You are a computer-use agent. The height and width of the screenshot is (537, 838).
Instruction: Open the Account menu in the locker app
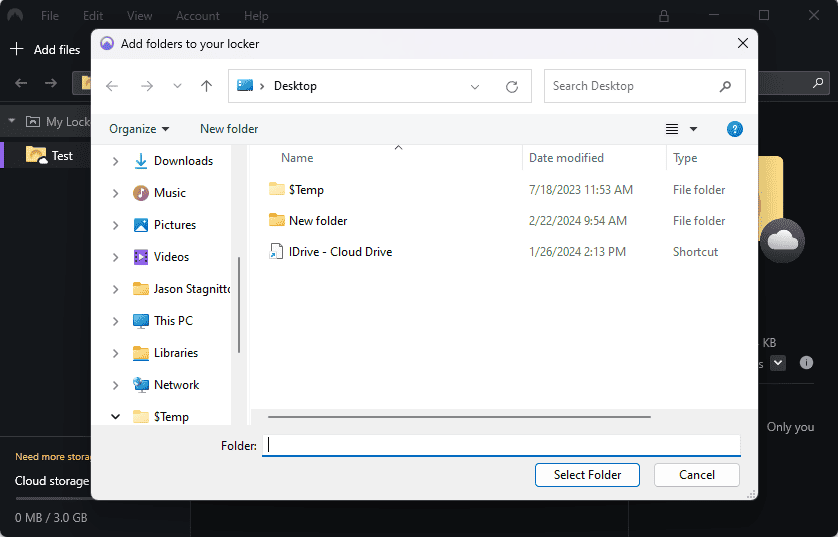click(198, 16)
